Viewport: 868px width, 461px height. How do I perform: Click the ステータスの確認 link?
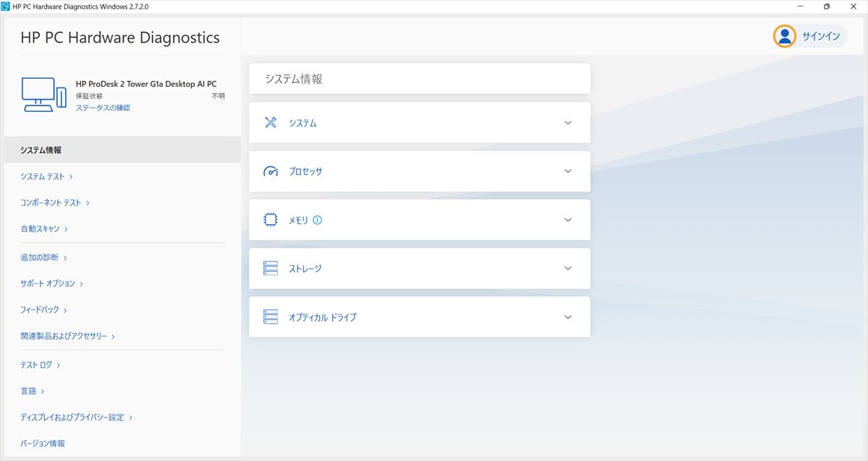pyautogui.click(x=103, y=108)
